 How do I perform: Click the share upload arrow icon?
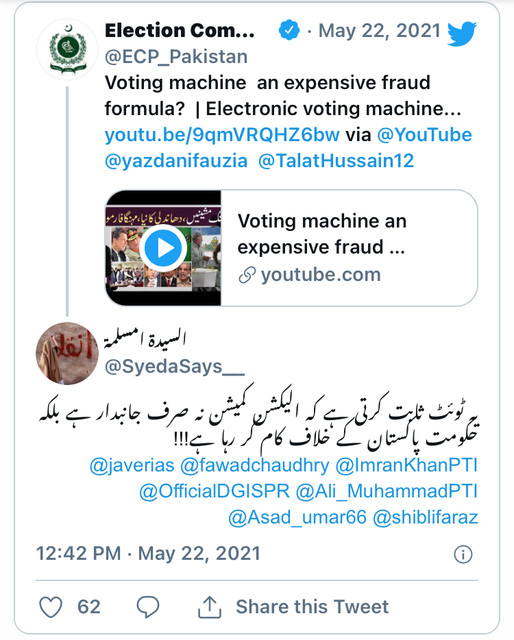210,607
